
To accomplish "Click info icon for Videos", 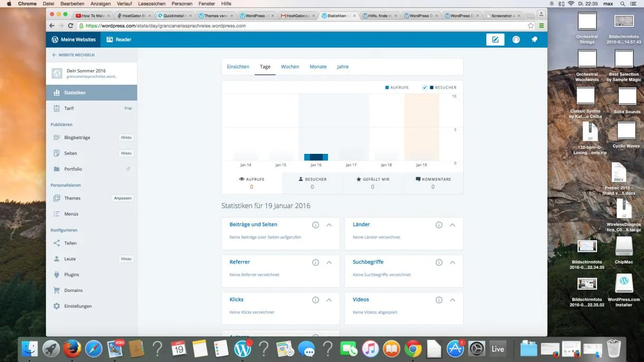I will (439, 300).
